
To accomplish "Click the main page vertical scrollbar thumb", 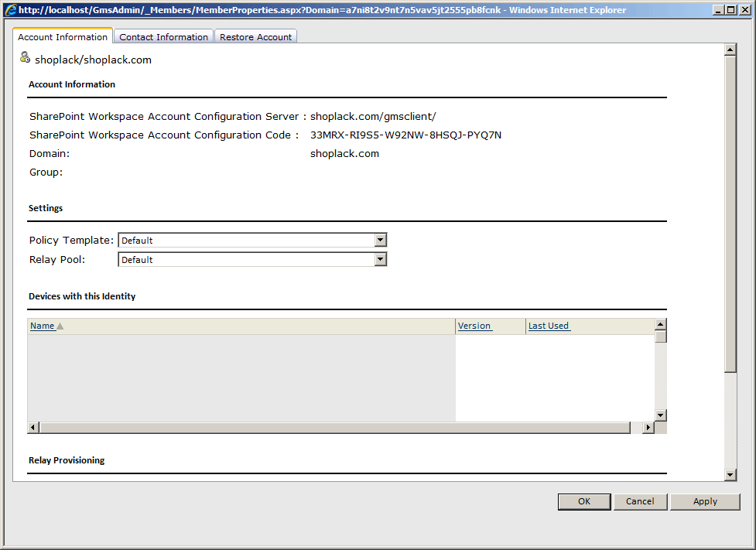I will coord(730,214).
